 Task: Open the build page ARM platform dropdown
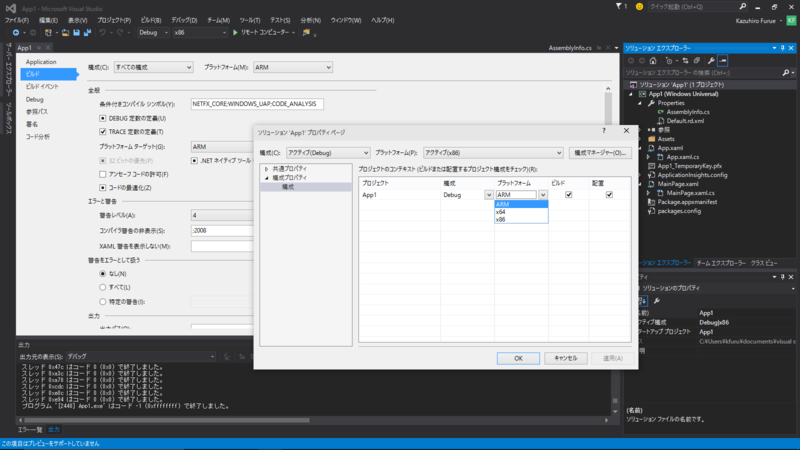293,67
